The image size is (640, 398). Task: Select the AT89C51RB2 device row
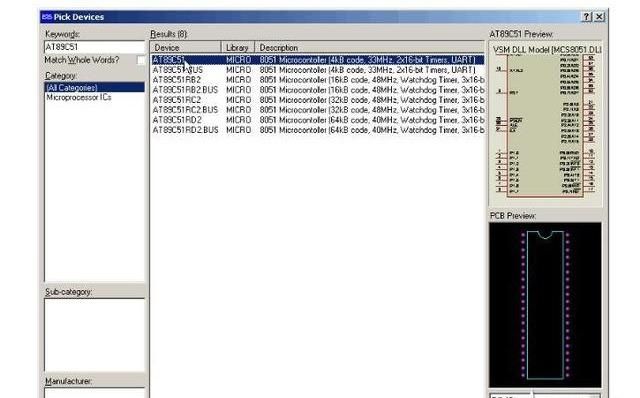(x=318, y=80)
